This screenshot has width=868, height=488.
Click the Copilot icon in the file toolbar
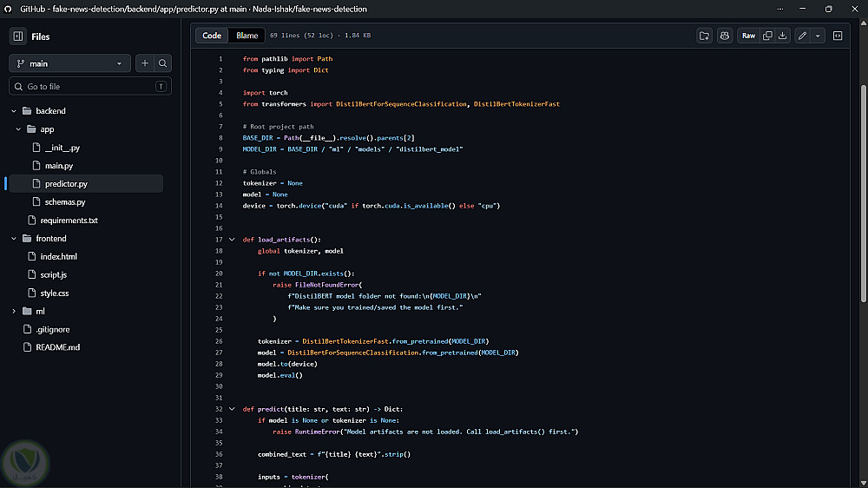[x=724, y=36]
